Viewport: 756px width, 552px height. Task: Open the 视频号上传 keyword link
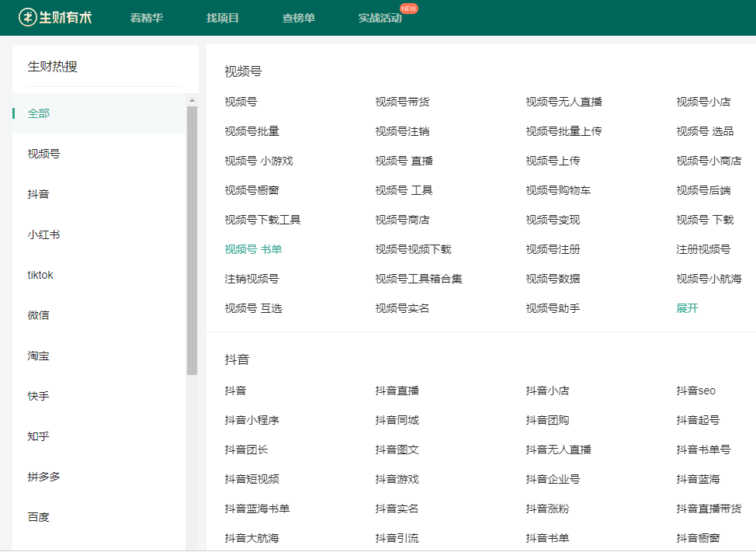click(553, 161)
